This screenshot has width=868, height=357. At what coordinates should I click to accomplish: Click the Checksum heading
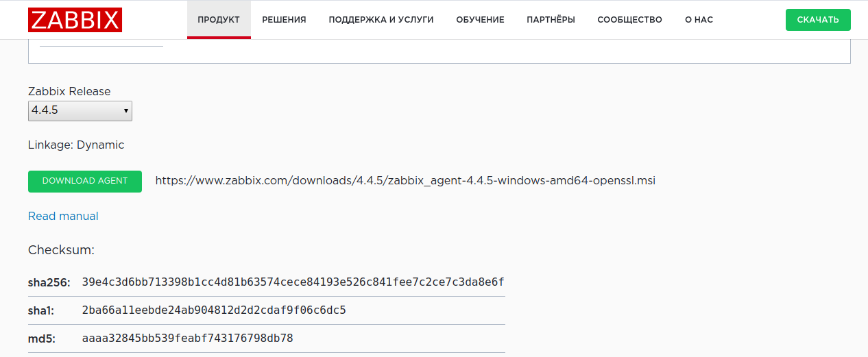pos(61,250)
